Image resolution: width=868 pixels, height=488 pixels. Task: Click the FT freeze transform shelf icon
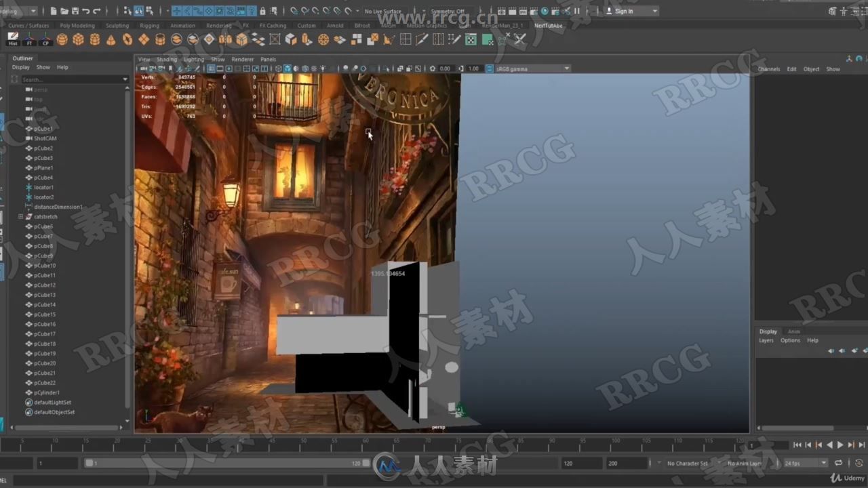[x=29, y=39]
